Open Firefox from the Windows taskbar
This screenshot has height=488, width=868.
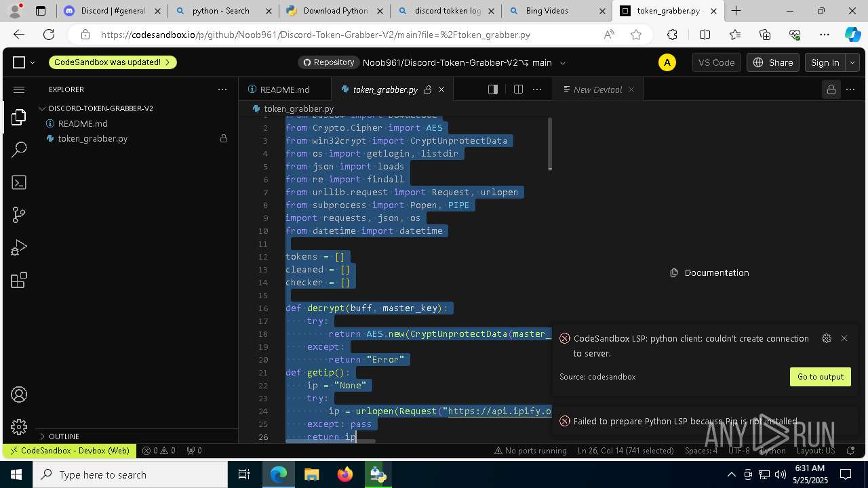click(345, 474)
